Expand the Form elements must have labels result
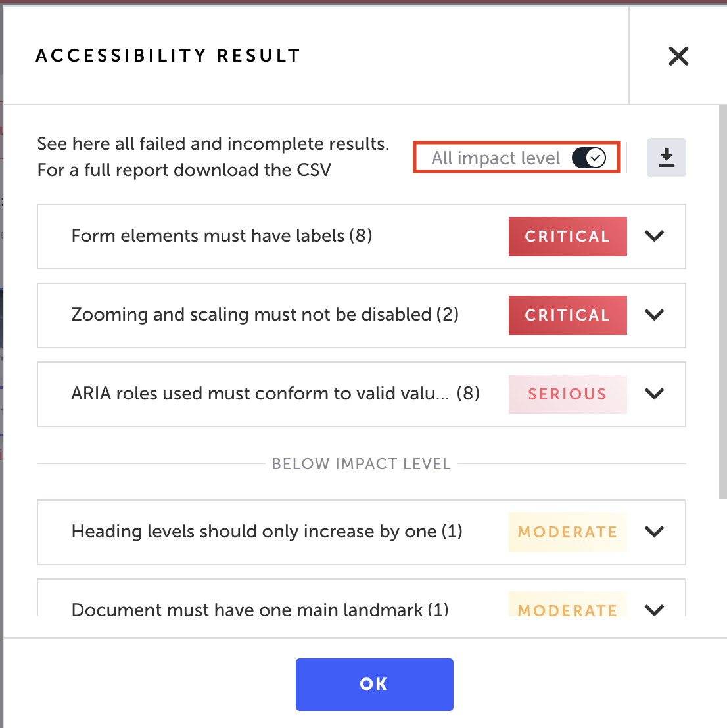This screenshot has height=728, width=727. click(x=654, y=237)
